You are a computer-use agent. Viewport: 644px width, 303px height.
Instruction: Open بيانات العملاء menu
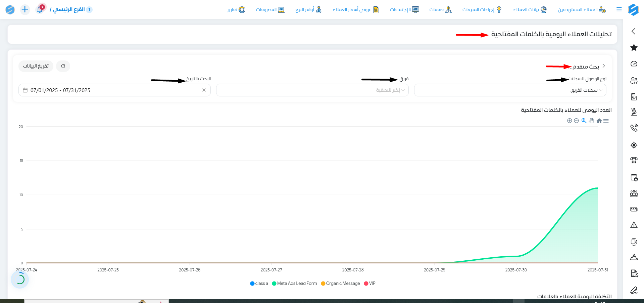pos(530,9)
